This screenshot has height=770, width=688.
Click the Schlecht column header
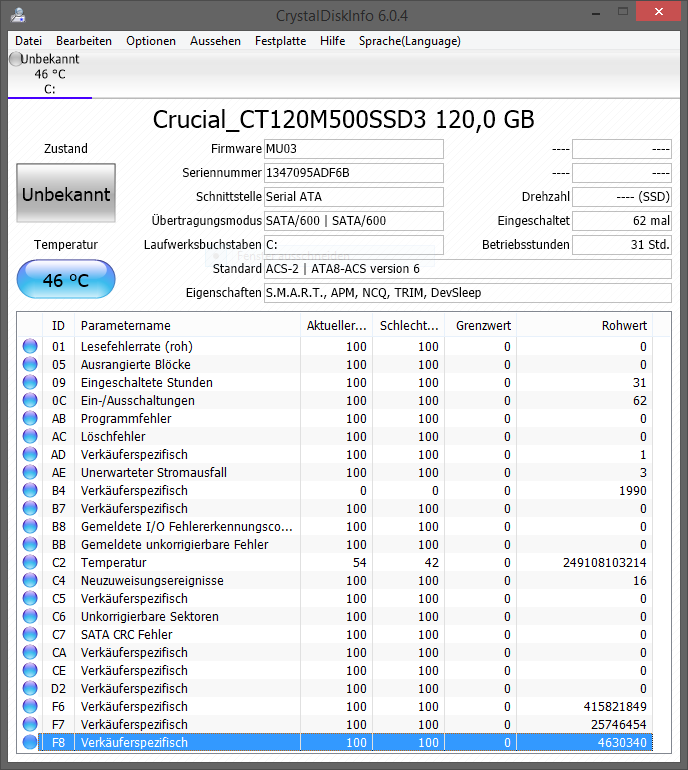[409, 326]
